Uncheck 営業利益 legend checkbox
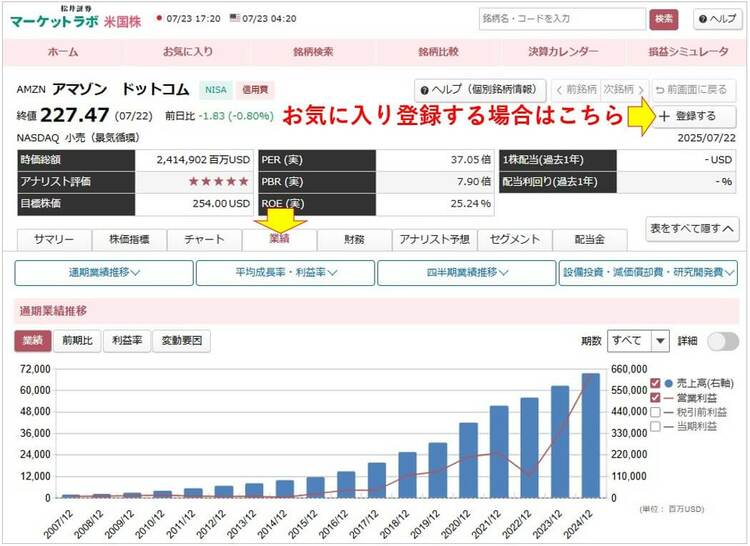Viewport: 750px width, 546px height. (655, 398)
